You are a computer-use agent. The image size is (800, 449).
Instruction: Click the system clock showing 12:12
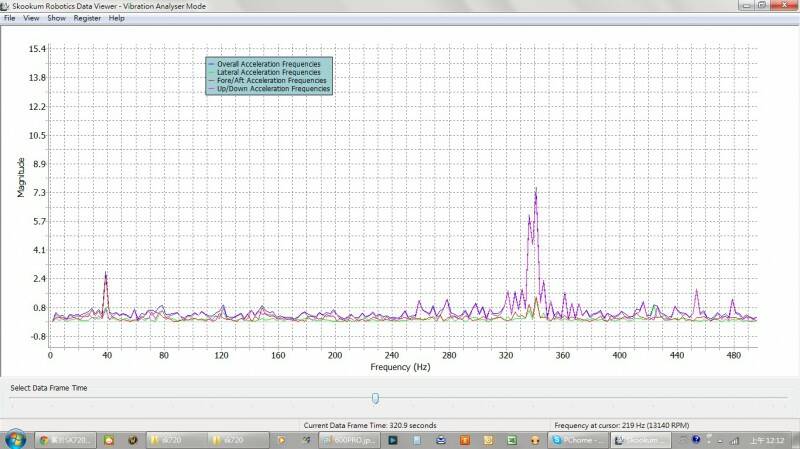click(x=767, y=440)
